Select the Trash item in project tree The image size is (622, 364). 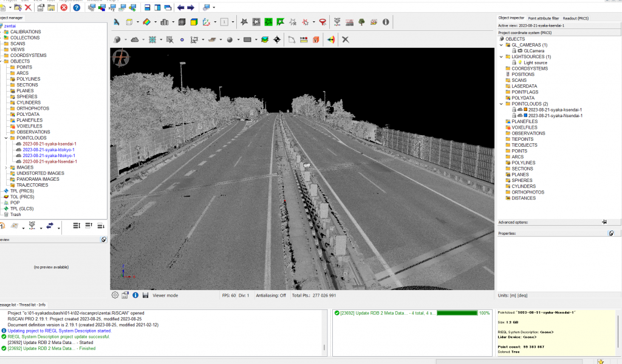coord(15,215)
